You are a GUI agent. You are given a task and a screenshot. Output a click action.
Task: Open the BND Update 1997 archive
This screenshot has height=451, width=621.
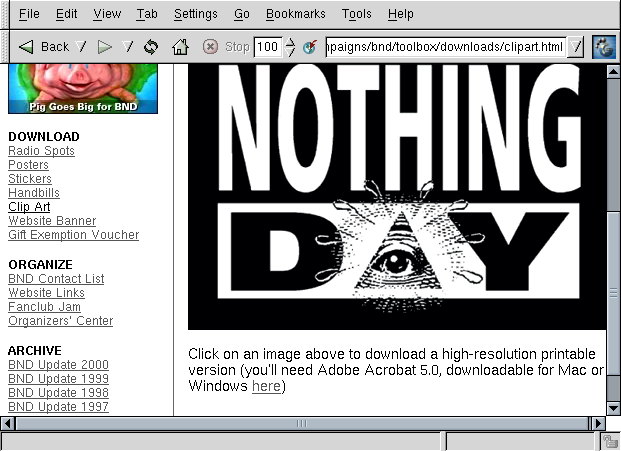click(x=58, y=407)
